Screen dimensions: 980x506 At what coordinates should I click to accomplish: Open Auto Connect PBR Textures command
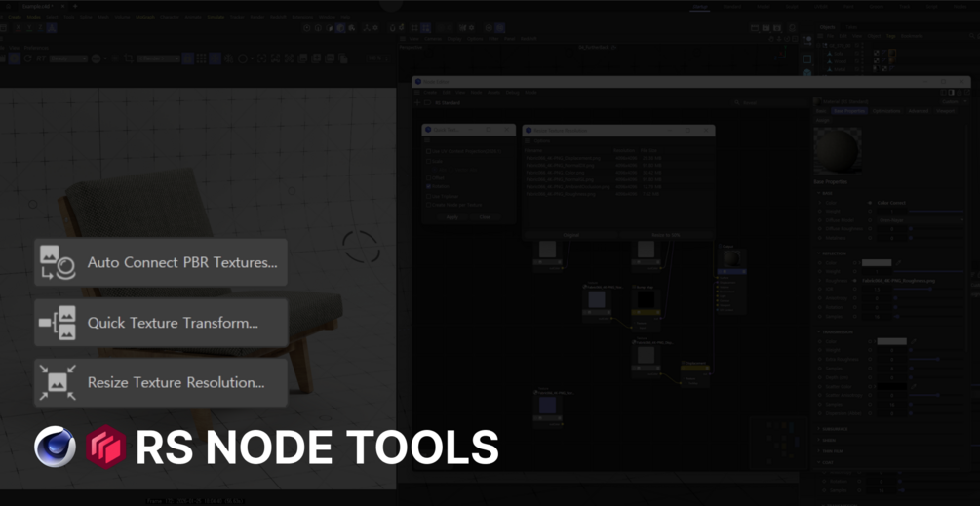point(161,262)
